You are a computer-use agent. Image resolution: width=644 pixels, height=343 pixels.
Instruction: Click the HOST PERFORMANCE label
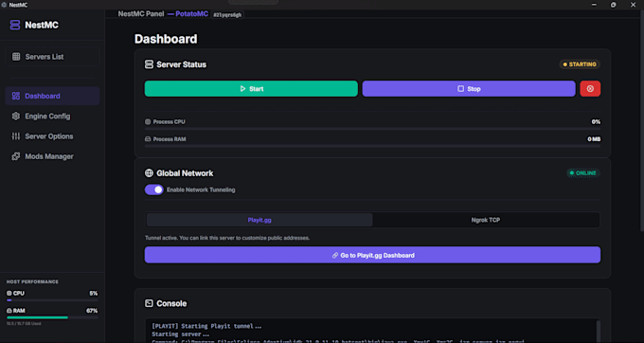point(32,281)
